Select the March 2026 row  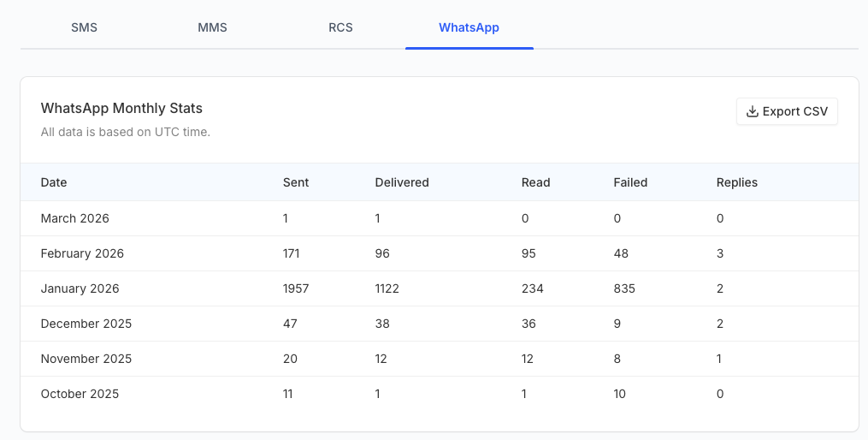coord(440,218)
